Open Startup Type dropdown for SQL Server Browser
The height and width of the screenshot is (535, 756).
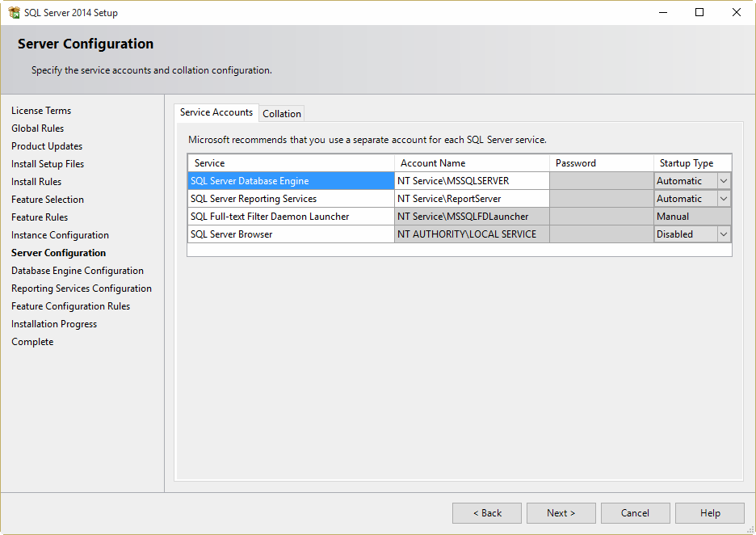point(724,234)
